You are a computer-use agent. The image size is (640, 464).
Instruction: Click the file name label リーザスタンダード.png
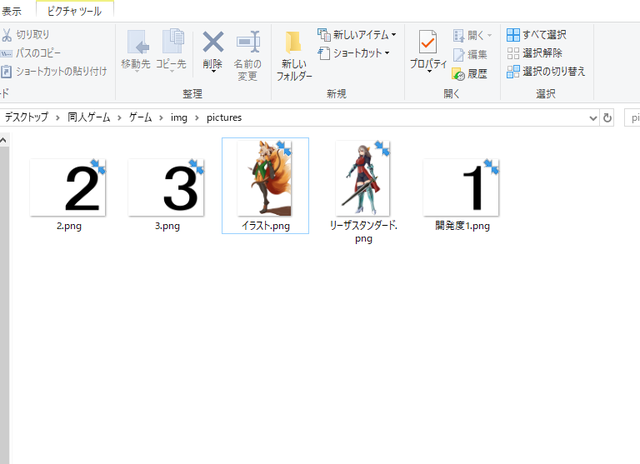pos(363,231)
